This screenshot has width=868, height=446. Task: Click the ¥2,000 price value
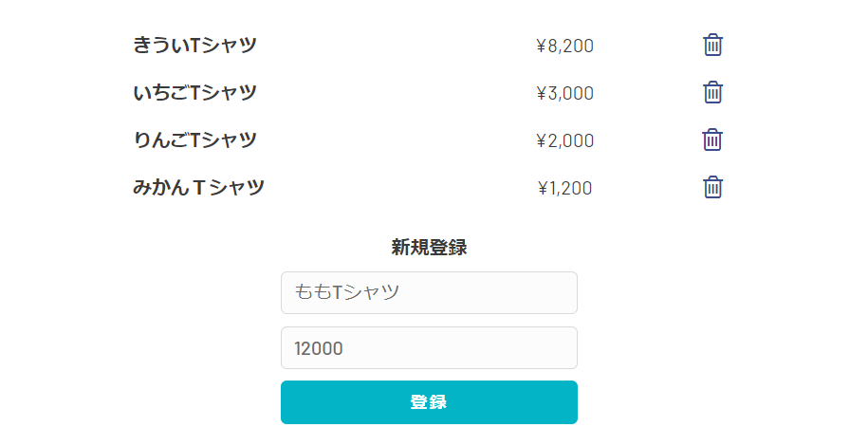click(x=564, y=140)
